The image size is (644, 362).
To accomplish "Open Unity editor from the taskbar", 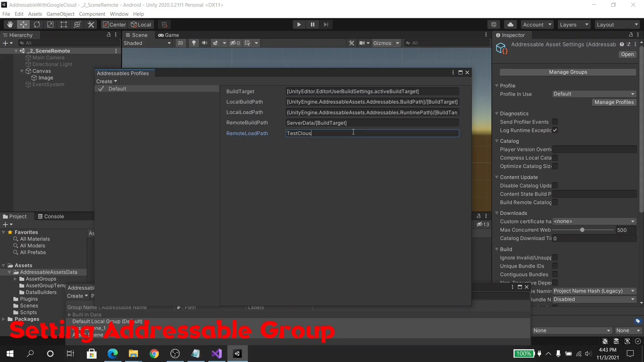I will [x=238, y=354].
